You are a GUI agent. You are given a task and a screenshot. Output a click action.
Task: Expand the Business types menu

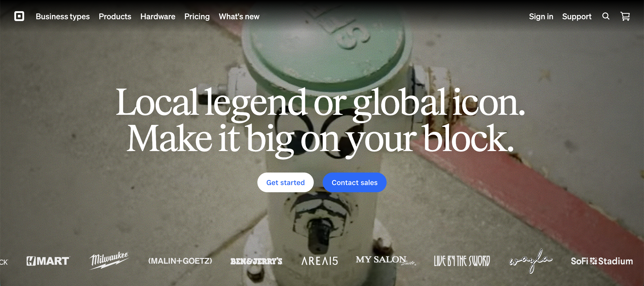(x=63, y=17)
